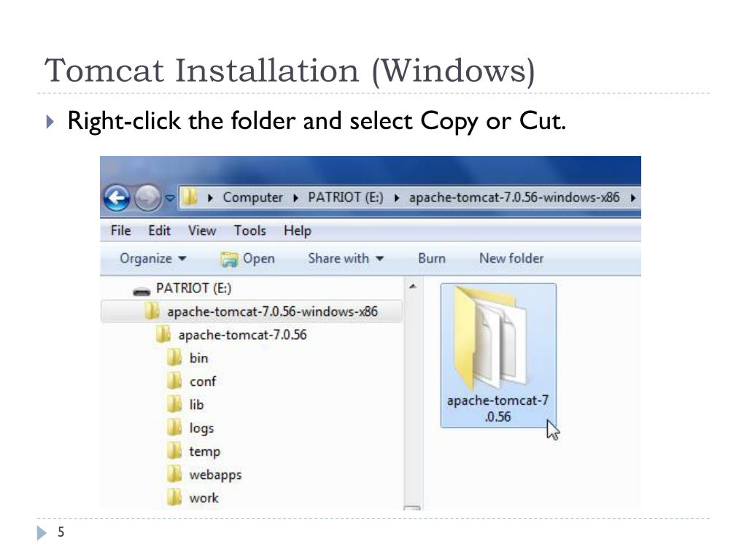
Task: Click the folder icon in address bar
Action: pyautogui.click(x=190, y=197)
